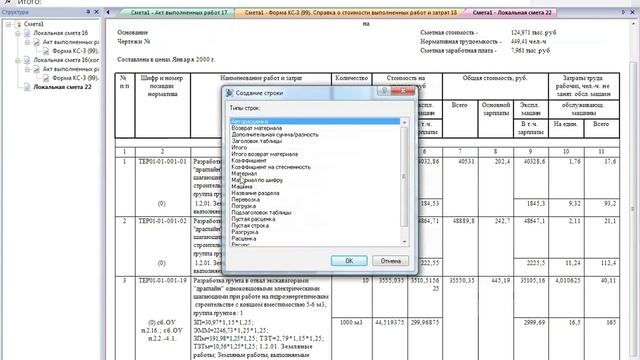
Task: Select list row "Авторасценка"
Action: point(315,121)
